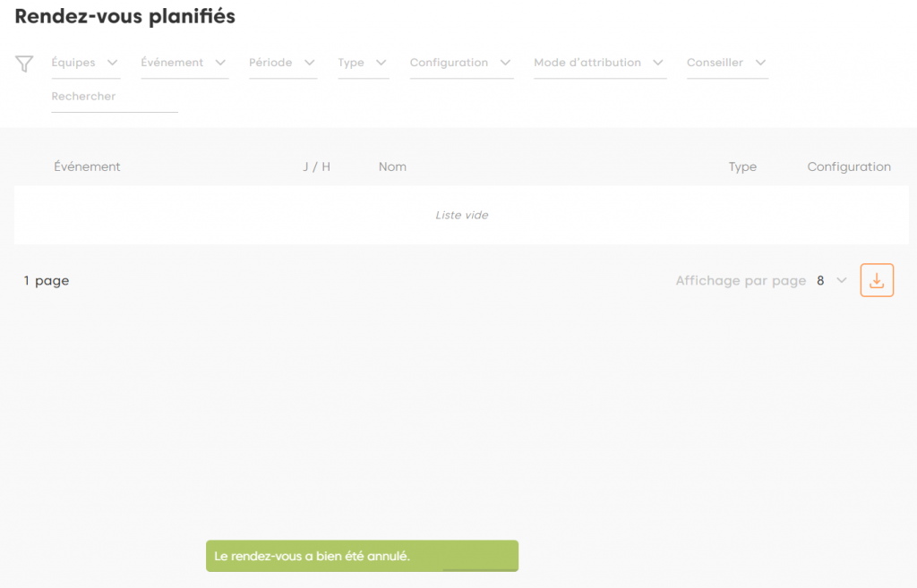Click the filter funnel icon
Screen dimensions: 917x588
[24, 64]
